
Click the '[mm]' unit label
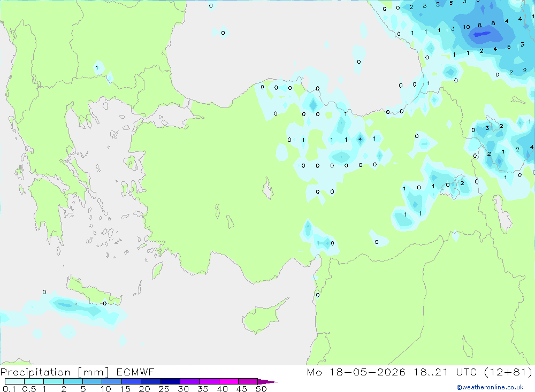tap(93, 372)
